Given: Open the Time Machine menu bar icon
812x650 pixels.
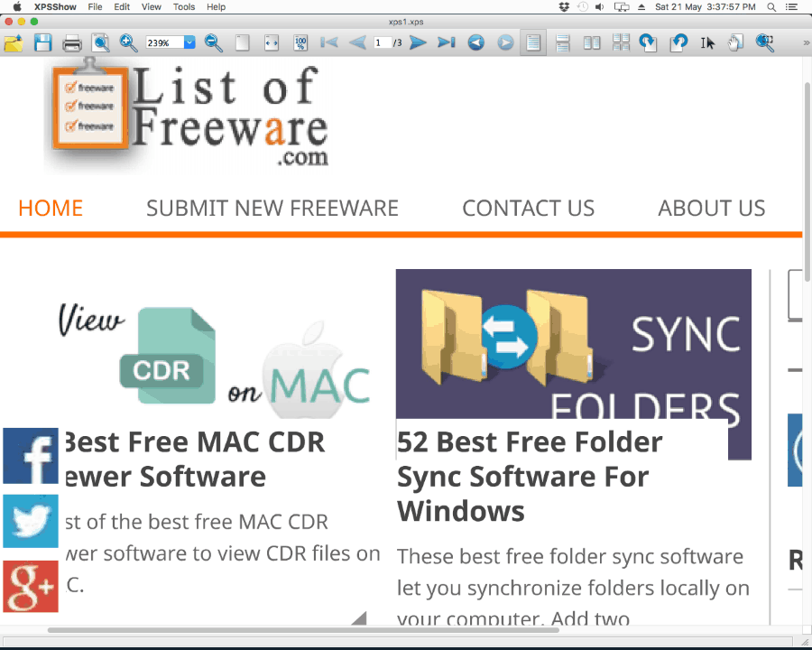Looking at the screenshot, I should pyautogui.click(x=583, y=6).
